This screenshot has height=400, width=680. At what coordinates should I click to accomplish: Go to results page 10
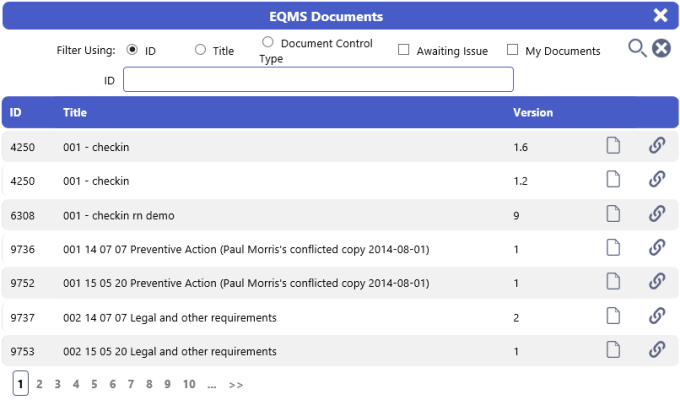pyautogui.click(x=189, y=384)
